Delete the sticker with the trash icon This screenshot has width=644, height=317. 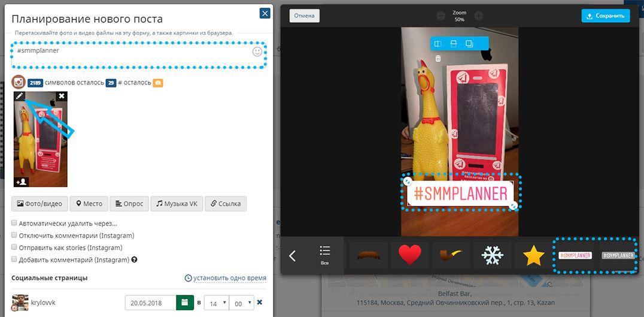click(x=438, y=59)
